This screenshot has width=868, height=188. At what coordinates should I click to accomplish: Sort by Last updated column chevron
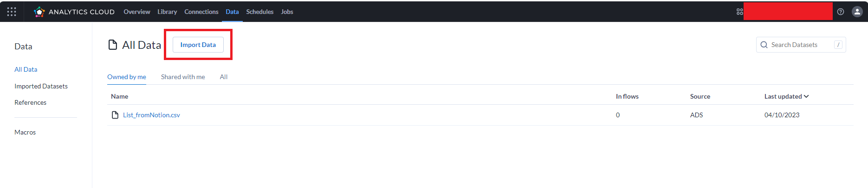(806, 96)
